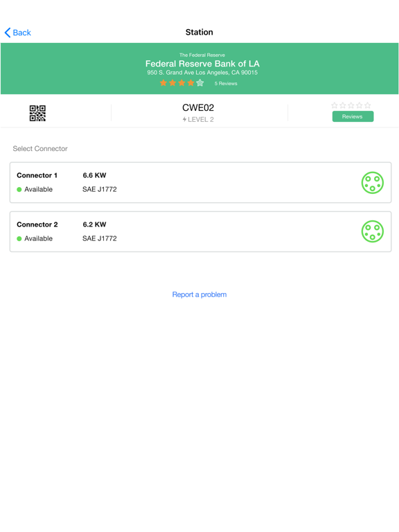
Task: Tap the Select Connector heading
Action: point(40,149)
